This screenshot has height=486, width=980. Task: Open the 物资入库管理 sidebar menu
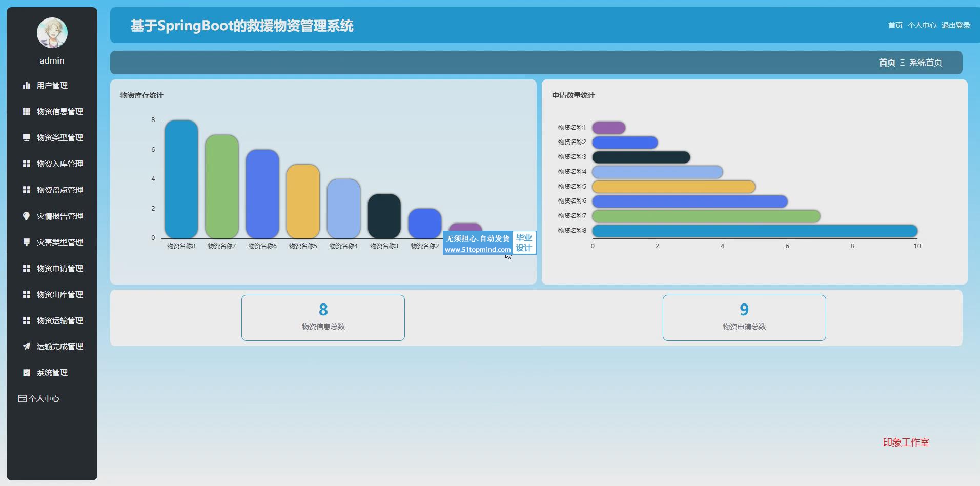[x=59, y=164]
